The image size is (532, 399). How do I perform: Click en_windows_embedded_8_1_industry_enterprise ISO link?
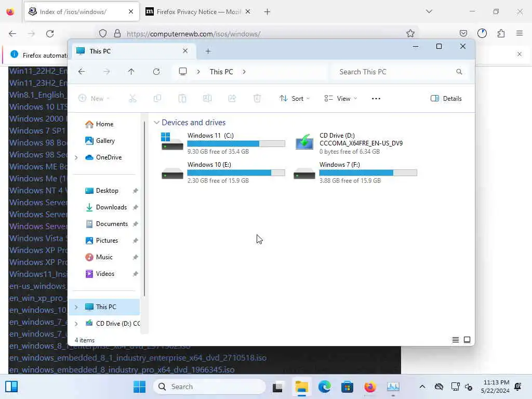coord(138,358)
